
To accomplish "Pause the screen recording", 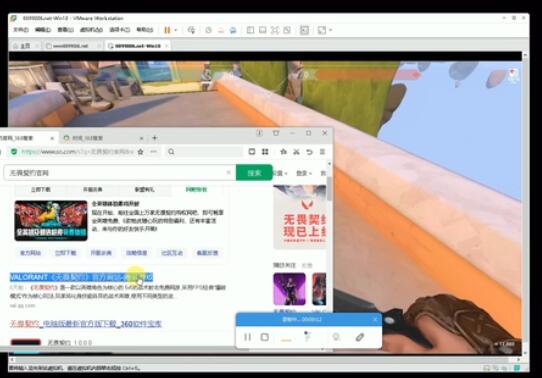I will pyautogui.click(x=247, y=337).
